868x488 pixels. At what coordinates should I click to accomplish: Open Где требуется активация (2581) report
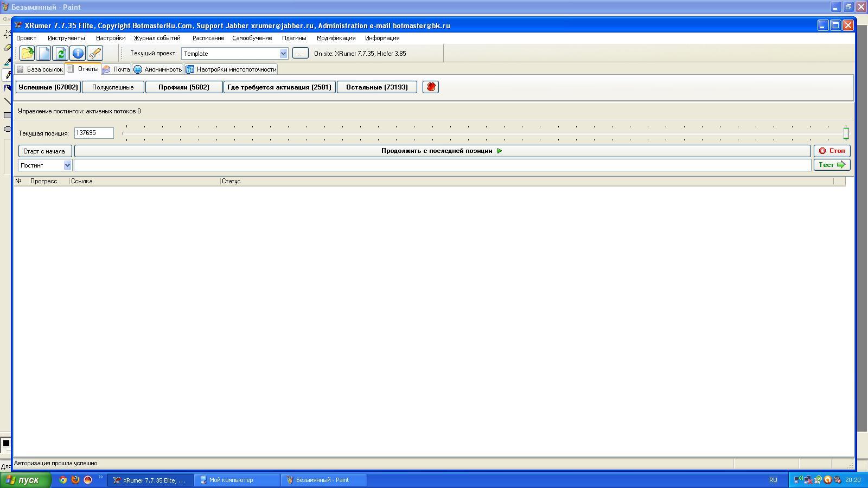tap(279, 87)
